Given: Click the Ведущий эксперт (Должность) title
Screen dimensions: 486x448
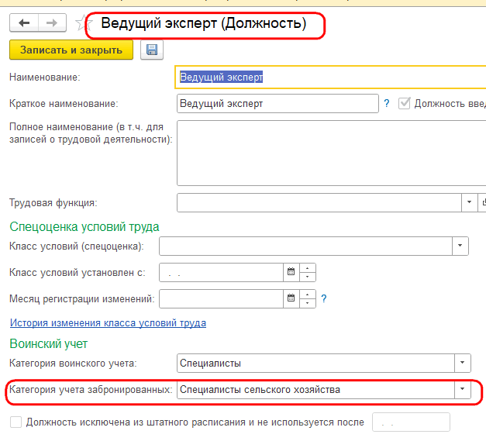Looking at the screenshot, I should click(204, 23).
